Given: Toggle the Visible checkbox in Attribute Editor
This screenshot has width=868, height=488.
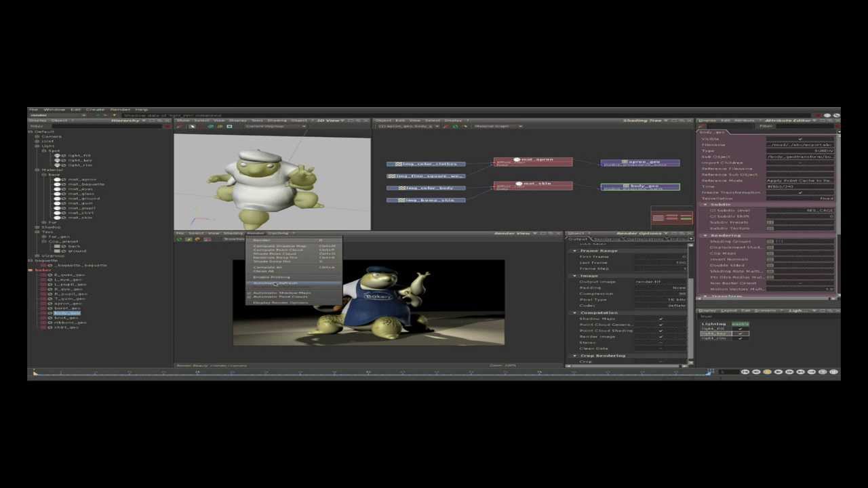Looking at the screenshot, I should coord(800,139).
